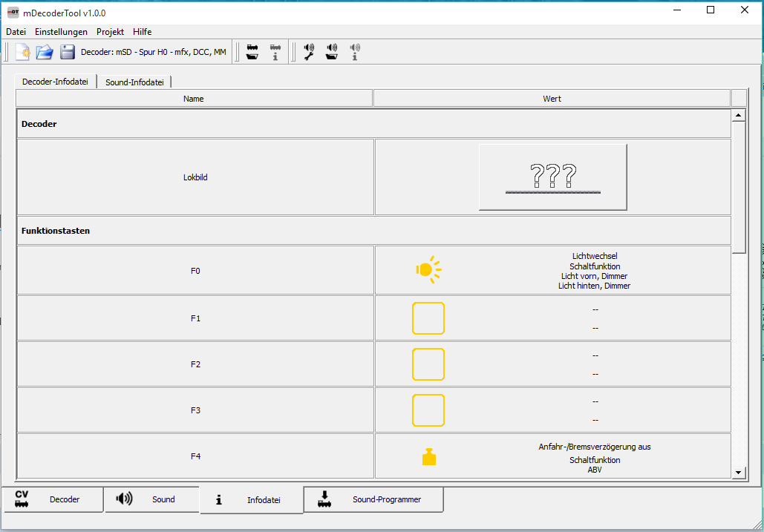
Task: Minimize the mDecoderTool window
Action: pos(677,10)
